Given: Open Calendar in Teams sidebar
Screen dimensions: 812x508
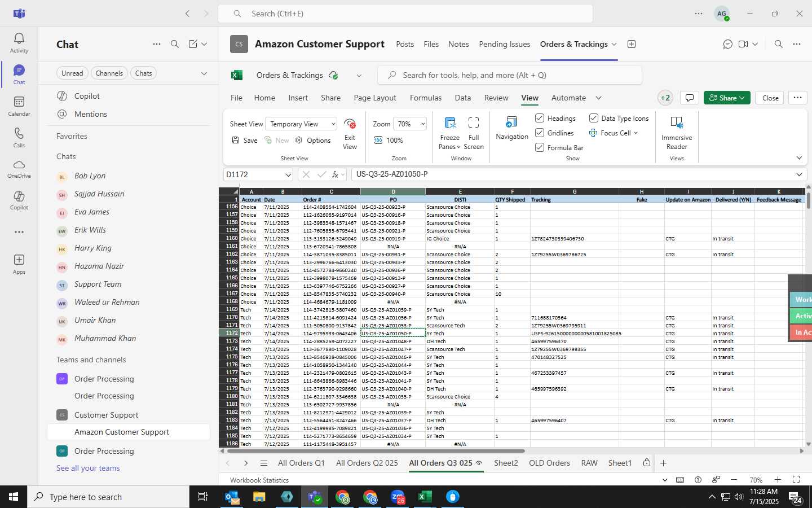Looking at the screenshot, I should click(19, 106).
